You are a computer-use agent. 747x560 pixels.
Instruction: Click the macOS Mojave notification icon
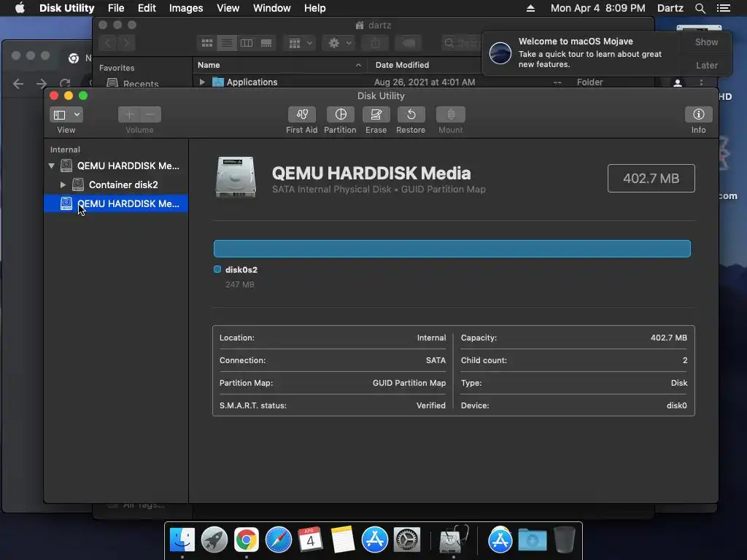click(x=500, y=52)
